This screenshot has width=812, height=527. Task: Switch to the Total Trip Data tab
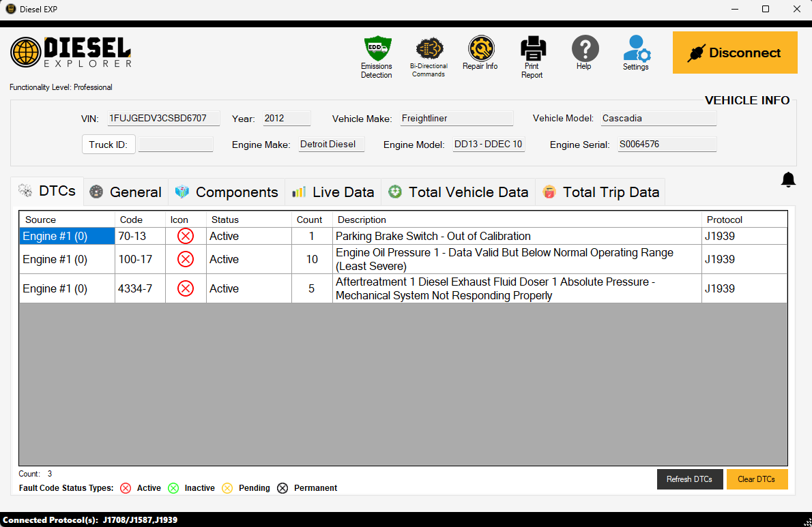tap(600, 192)
